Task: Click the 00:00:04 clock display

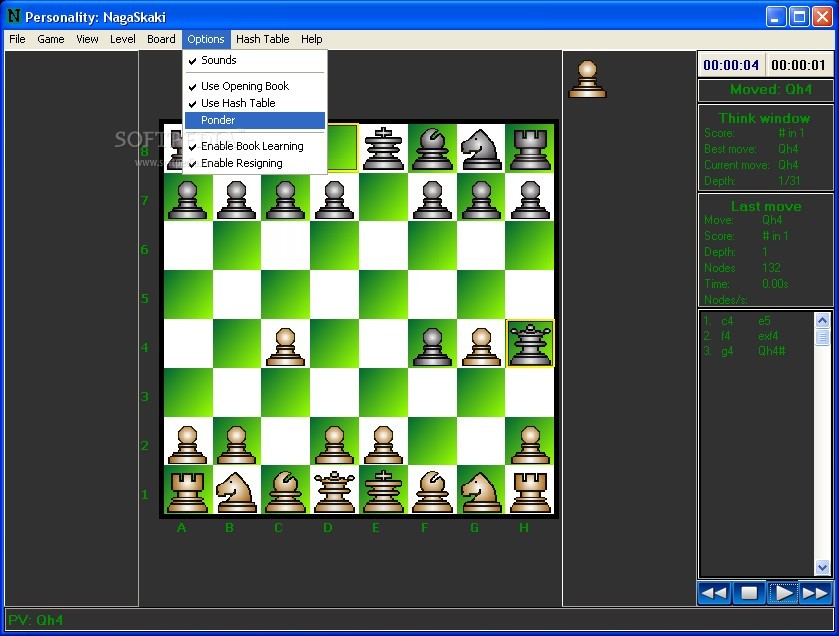Action: pos(731,65)
